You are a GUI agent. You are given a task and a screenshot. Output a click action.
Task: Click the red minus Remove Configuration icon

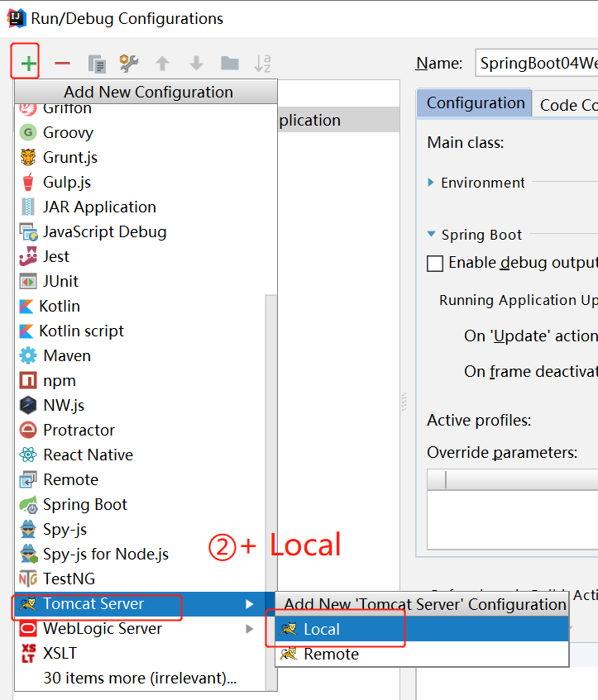(62, 64)
